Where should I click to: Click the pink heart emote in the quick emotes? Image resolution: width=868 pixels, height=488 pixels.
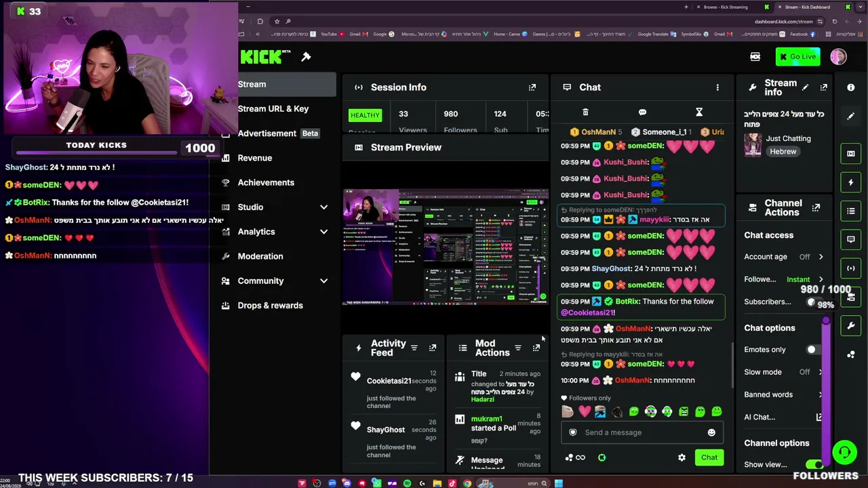585,411
